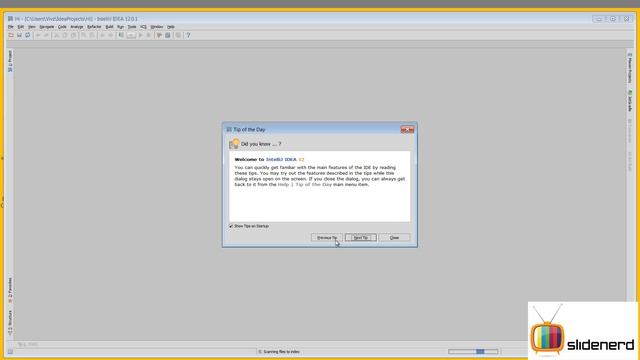Open the Run menu

[x=120, y=27]
